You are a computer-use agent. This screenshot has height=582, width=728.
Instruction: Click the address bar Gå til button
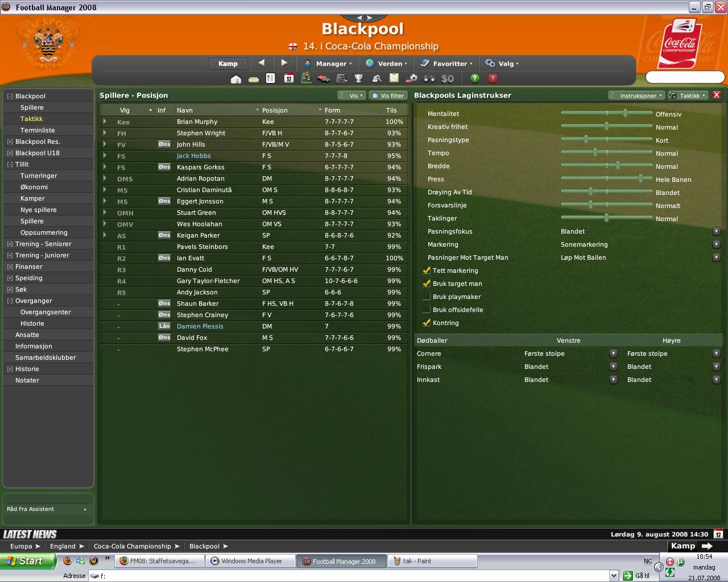coord(636,576)
